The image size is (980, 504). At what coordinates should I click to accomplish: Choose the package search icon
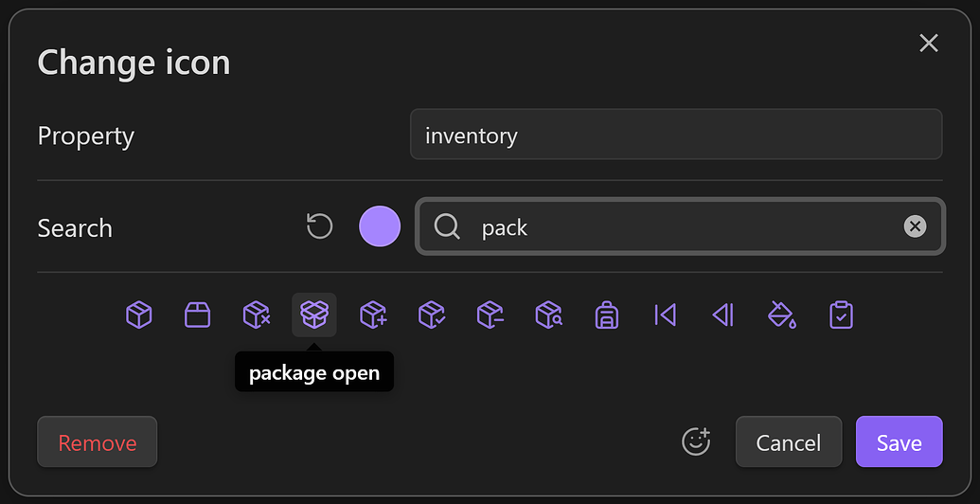[x=548, y=315]
